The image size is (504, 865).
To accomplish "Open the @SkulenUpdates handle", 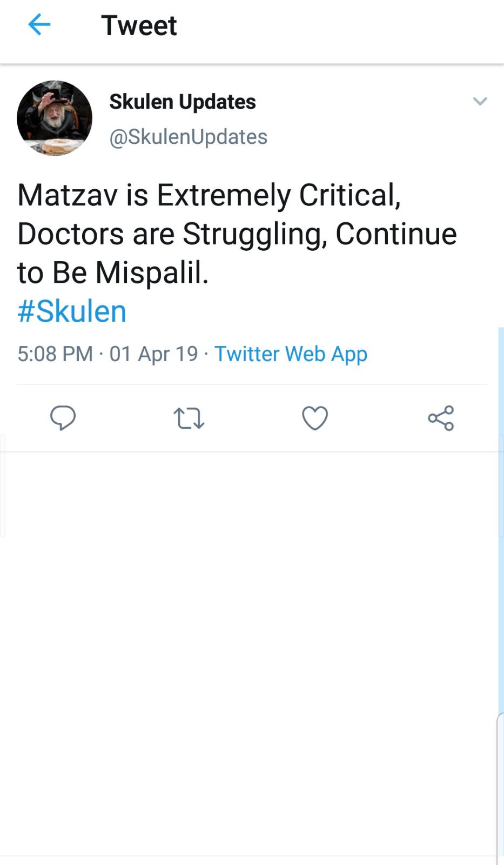I will [x=188, y=137].
